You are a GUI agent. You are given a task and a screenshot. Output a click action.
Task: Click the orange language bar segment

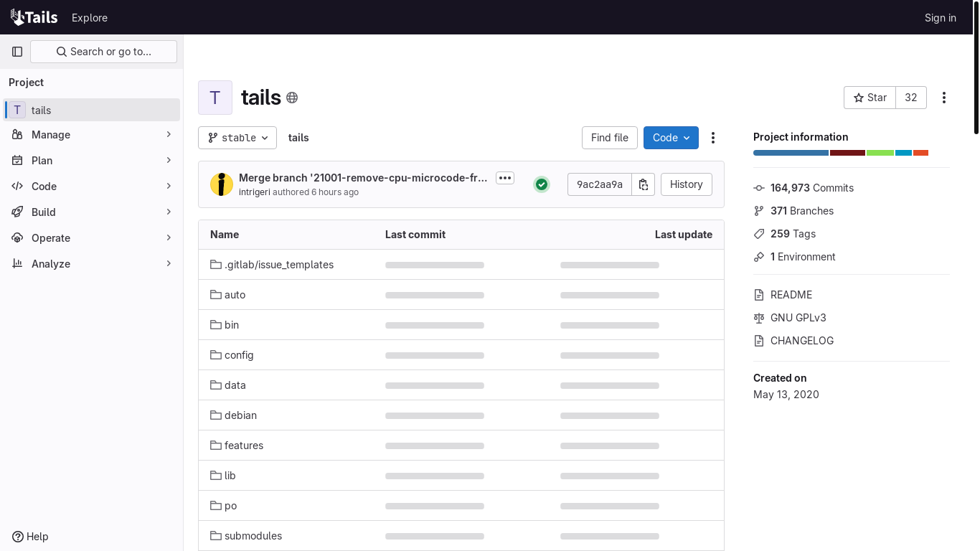click(x=921, y=153)
